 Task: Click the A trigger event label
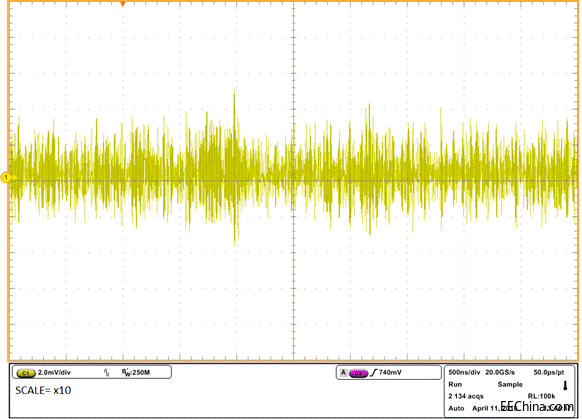[x=343, y=373]
